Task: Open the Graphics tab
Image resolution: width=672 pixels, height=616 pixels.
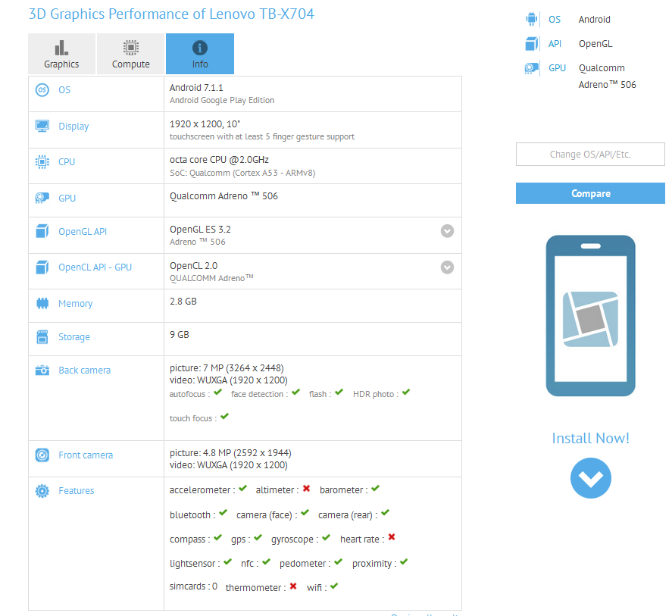Action: [x=61, y=54]
